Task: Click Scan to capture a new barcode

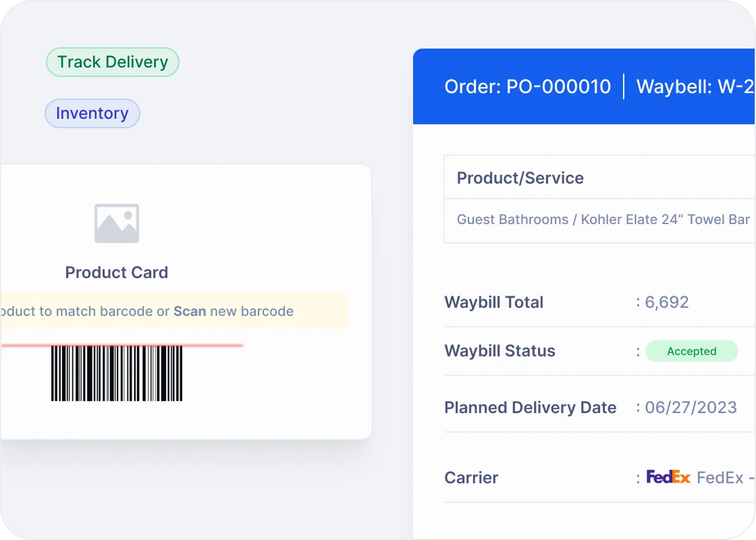Action: [x=190, y=311]
